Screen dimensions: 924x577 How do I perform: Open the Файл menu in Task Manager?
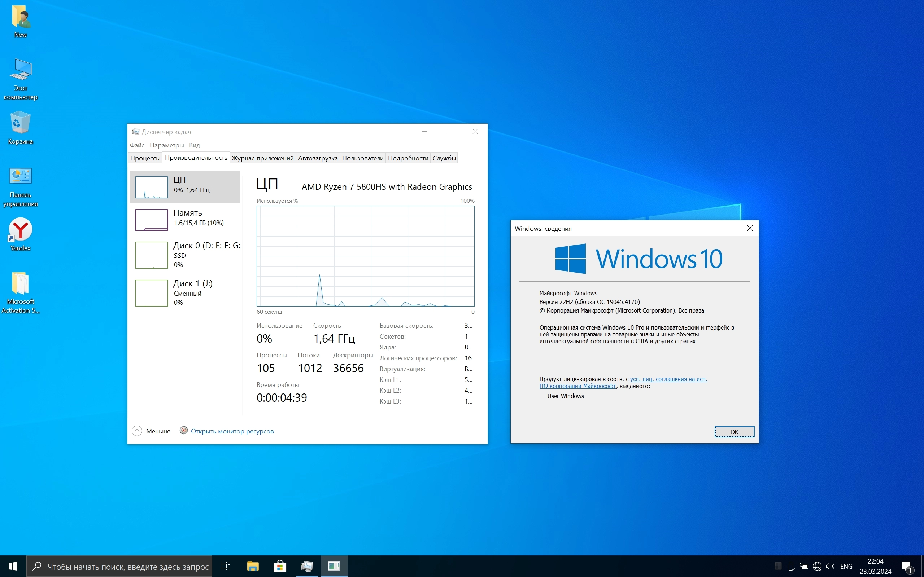click(137, 145)
